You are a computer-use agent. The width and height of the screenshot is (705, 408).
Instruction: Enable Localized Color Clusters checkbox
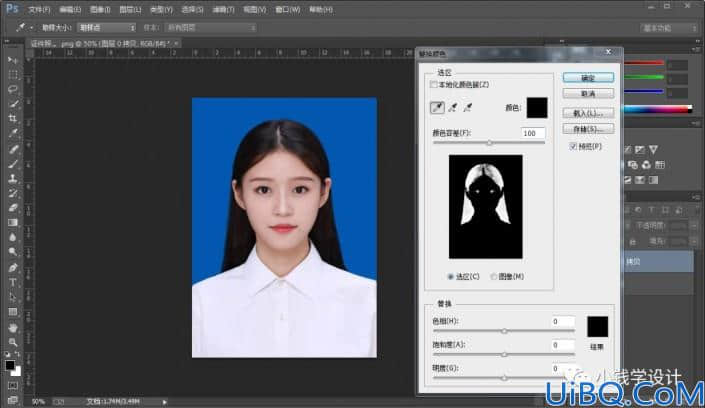[434, 85]
